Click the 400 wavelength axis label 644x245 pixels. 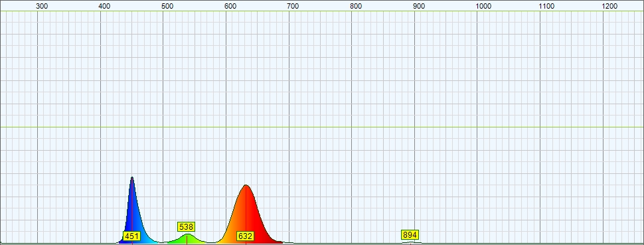pyautogui.click(x=105, y=6)
